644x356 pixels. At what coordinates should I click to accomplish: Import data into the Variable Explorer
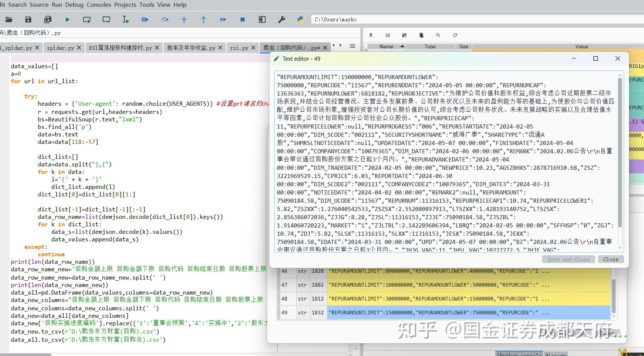click(371, 35)
